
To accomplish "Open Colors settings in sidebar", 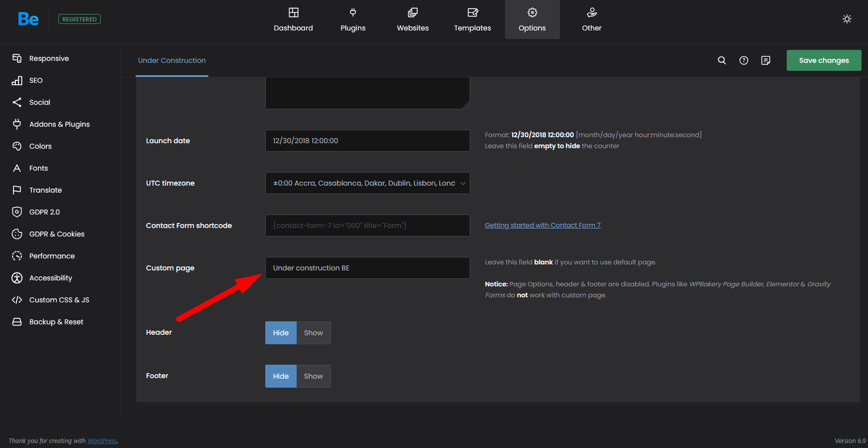I will tap(40, 146).
